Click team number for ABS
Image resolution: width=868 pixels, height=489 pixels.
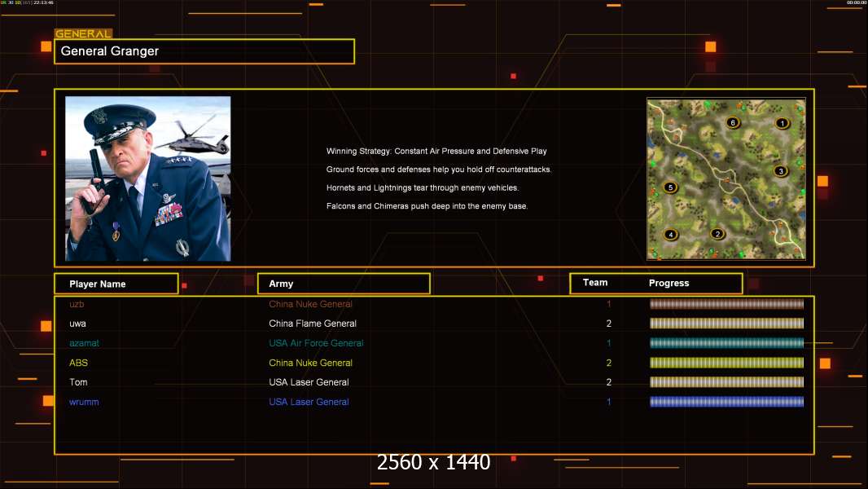pyautogui.click(x=609, y=363)
